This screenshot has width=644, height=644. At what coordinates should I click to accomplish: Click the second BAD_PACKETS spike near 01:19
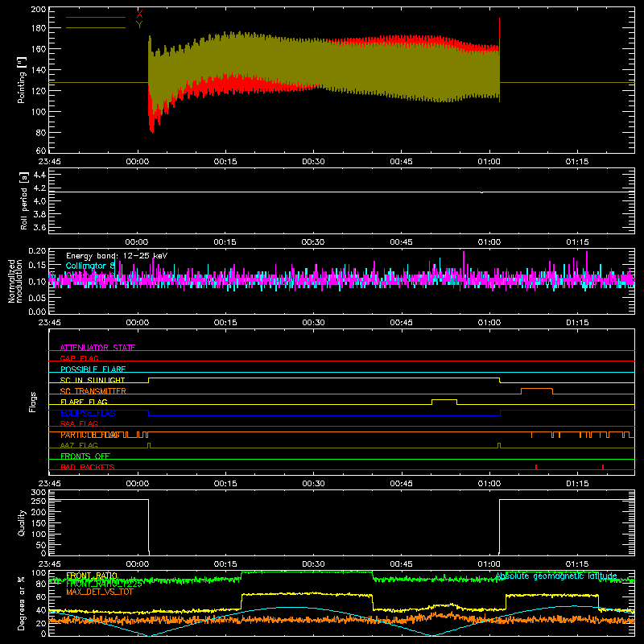(602, 467)
